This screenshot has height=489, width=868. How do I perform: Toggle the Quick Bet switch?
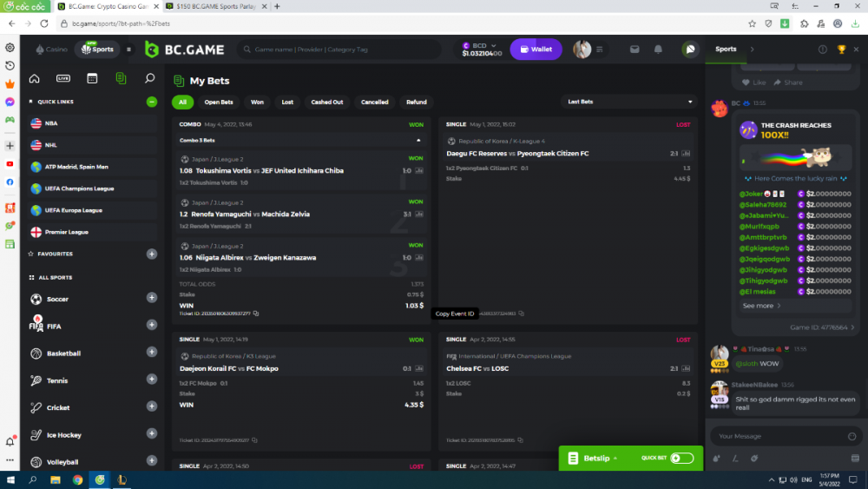[681, 458]
